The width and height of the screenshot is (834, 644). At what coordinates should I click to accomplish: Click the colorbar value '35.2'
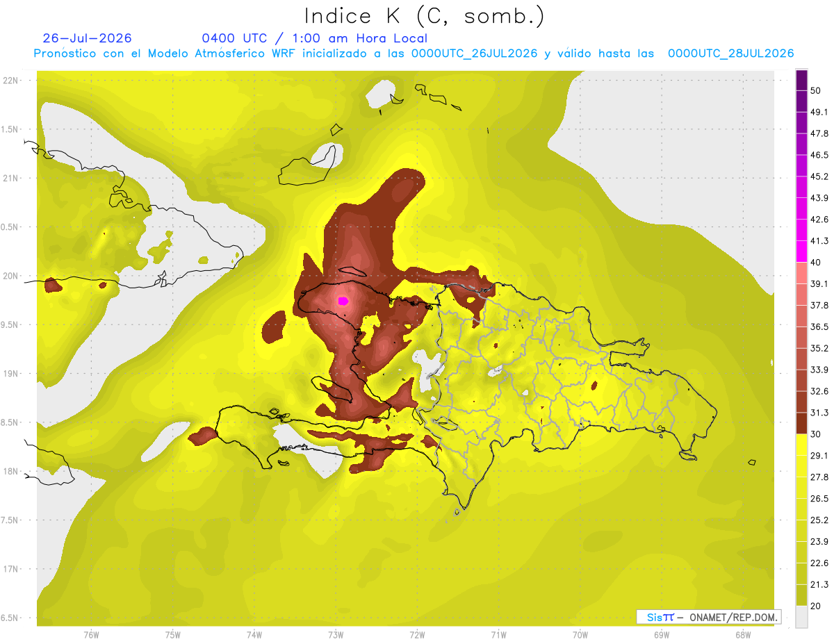coord(820,348)
